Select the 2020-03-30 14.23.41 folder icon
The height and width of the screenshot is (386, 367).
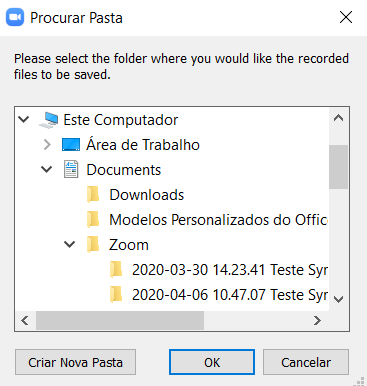(x=116, y=269)
